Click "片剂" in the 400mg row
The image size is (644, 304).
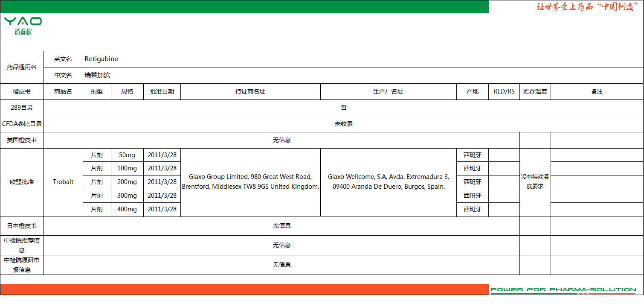click(97, 209)
